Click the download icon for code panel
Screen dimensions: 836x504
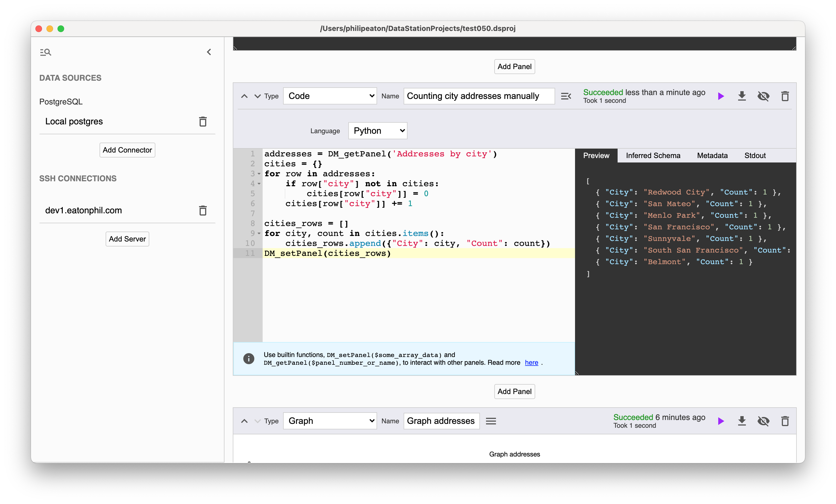click(742, 96)
